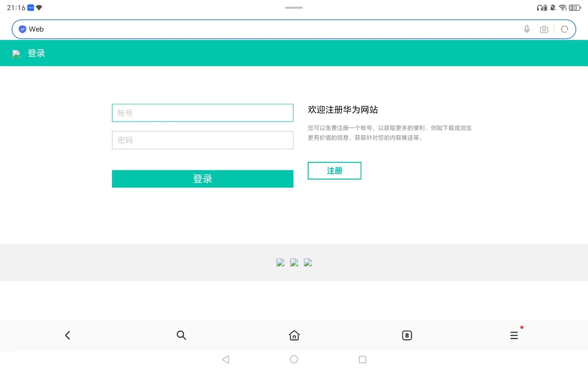Click the 登录 title in green header
The height and width of the screenshot is (368, 588).
[x=36, y=53]
